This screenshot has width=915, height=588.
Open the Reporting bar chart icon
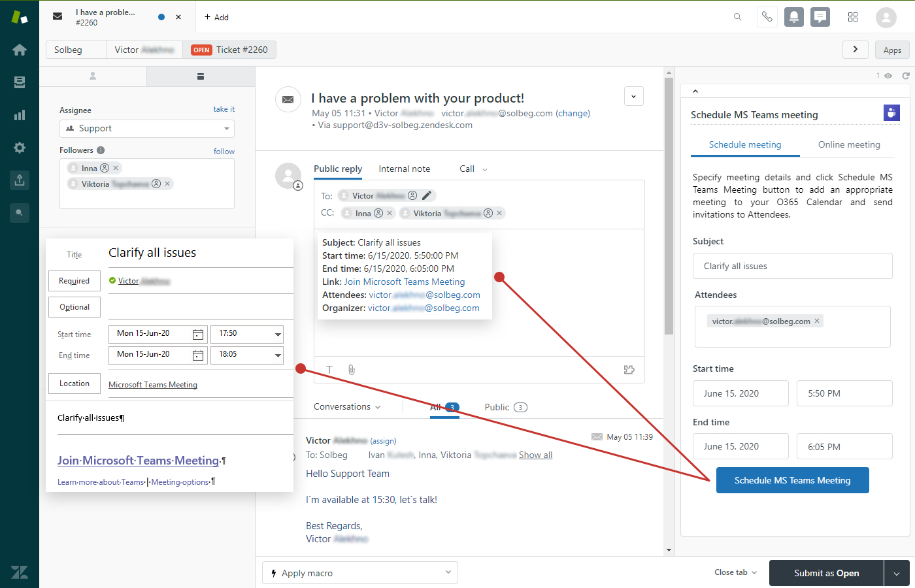(20, 115)
